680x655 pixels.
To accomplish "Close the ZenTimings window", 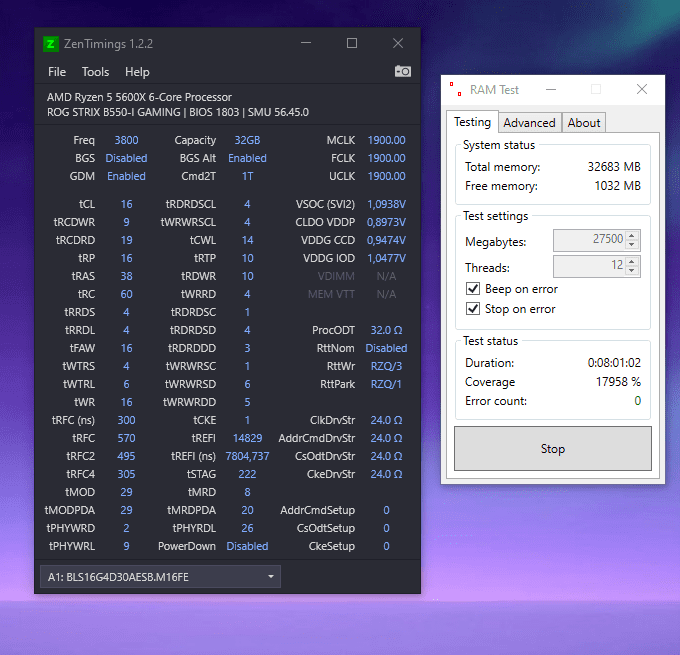I will pos(398,43).
